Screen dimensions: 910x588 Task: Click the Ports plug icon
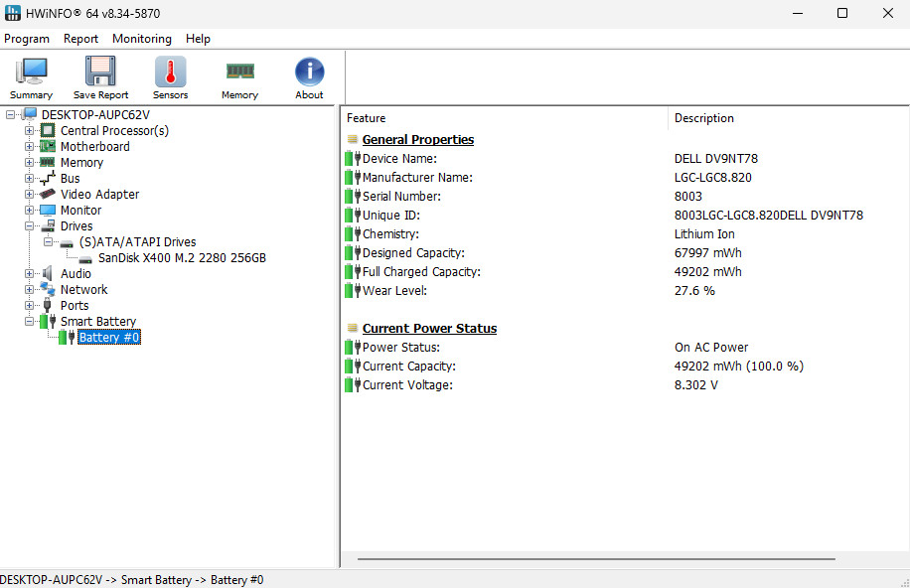tap(48, 305)
